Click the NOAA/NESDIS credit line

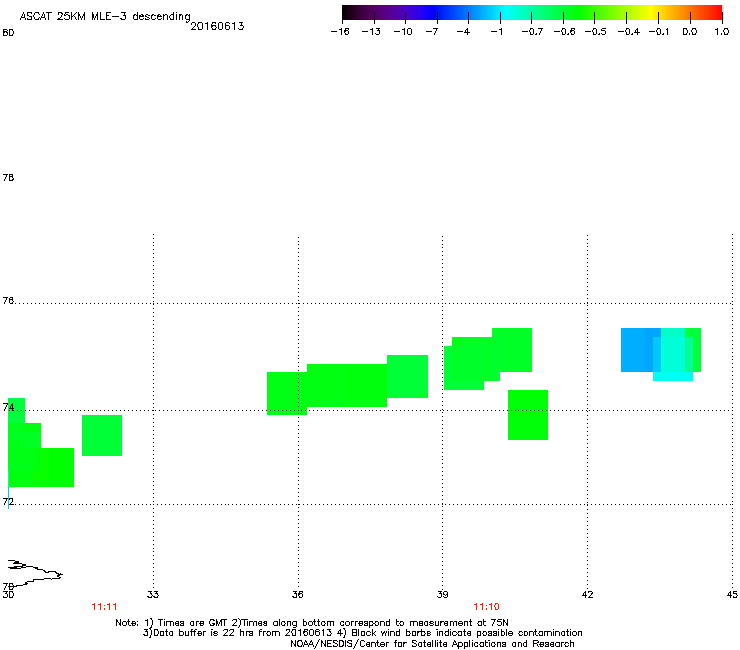(x=432, y=644)
